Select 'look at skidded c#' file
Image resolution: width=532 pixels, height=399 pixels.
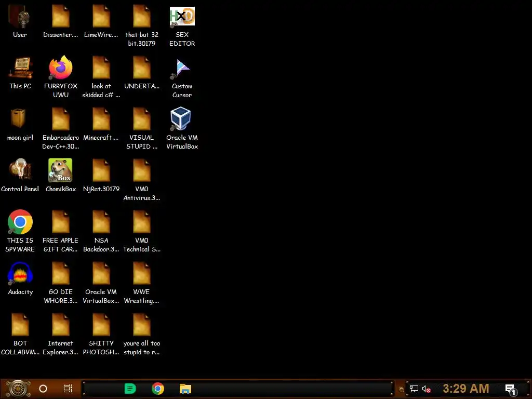pos(101,77)
